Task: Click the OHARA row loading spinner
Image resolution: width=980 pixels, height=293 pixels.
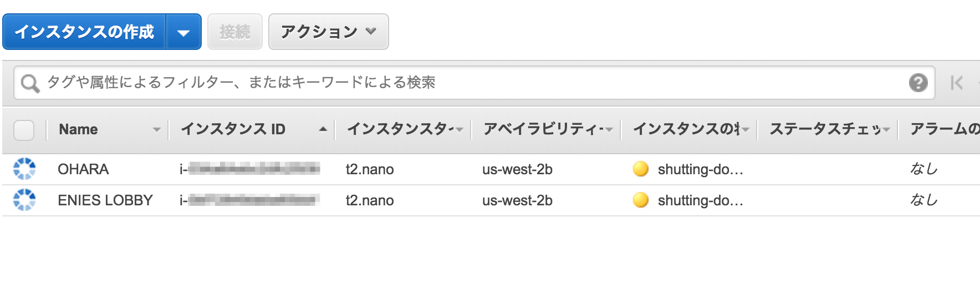Action: 24,169
